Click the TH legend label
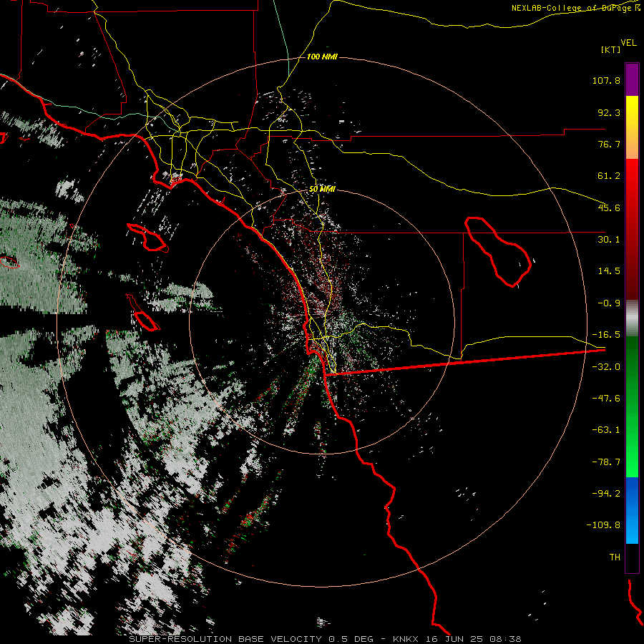Image resolution: width=644 pixels, height=644 pixels. point(615,557)
